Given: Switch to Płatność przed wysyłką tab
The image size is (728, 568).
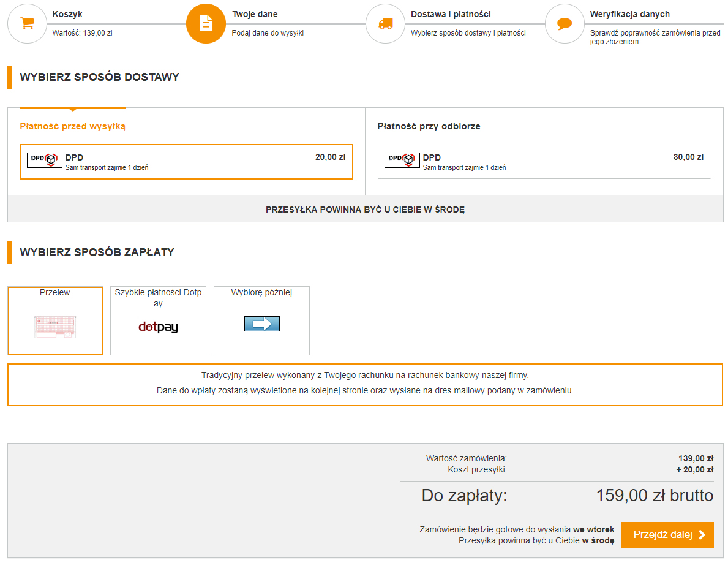Looking at the screenshot, I should (72, 126).
